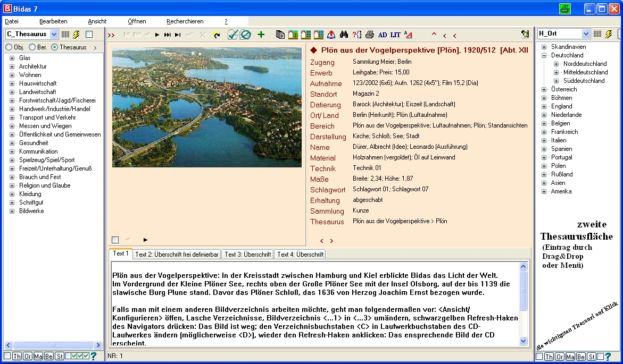Click the Th button in left status bar
Screen dimensions: 623x364
[x=16, y=356]
